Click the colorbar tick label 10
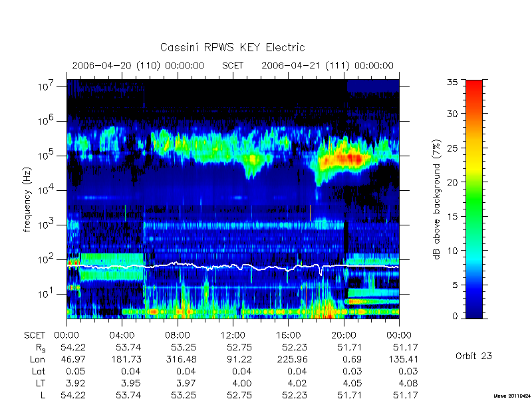Viewport: 532px width, 399px height. (452, 251)
